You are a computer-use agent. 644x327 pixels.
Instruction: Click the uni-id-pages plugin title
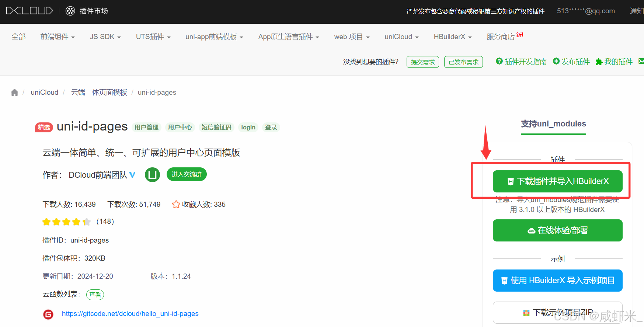[x=92, y=126]
